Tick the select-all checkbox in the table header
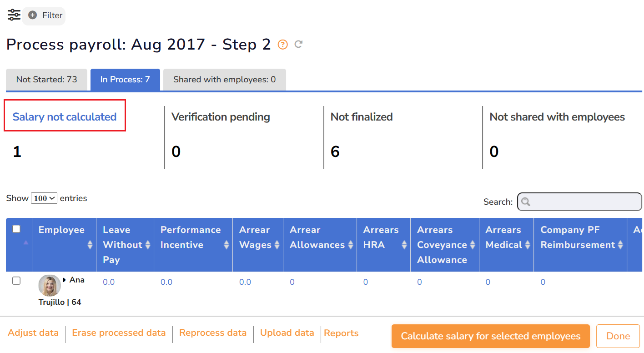Image resolution: width=644 pixels, height=353 pixels. 16,229
